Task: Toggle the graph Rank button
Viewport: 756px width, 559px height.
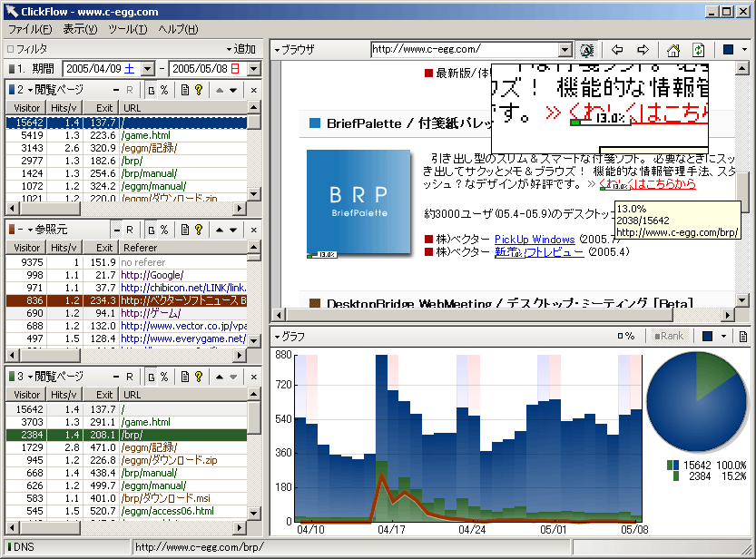Action: (x=669, y=337)
